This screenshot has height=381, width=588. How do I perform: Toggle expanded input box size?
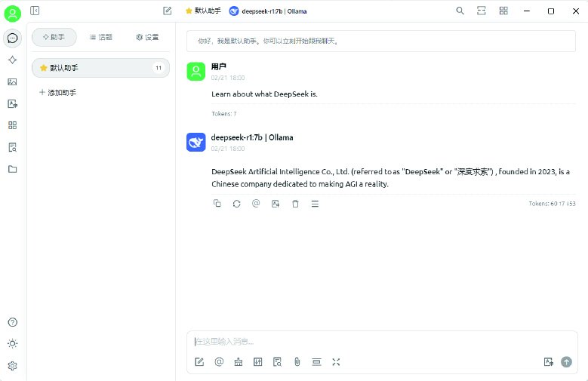[336, 362]
